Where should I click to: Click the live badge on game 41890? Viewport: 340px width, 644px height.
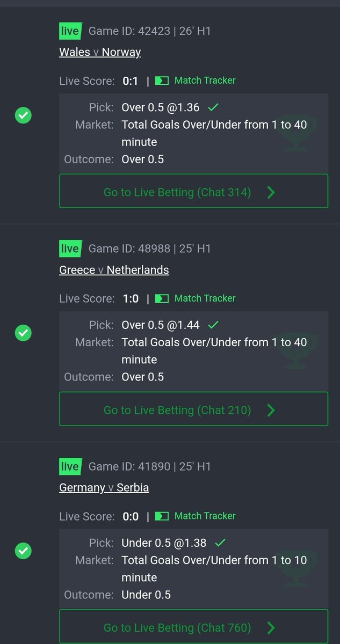point(70,467)
